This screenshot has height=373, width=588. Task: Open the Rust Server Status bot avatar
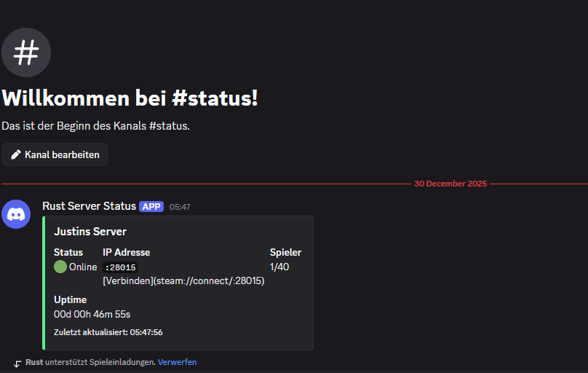(x=16, y=214)
